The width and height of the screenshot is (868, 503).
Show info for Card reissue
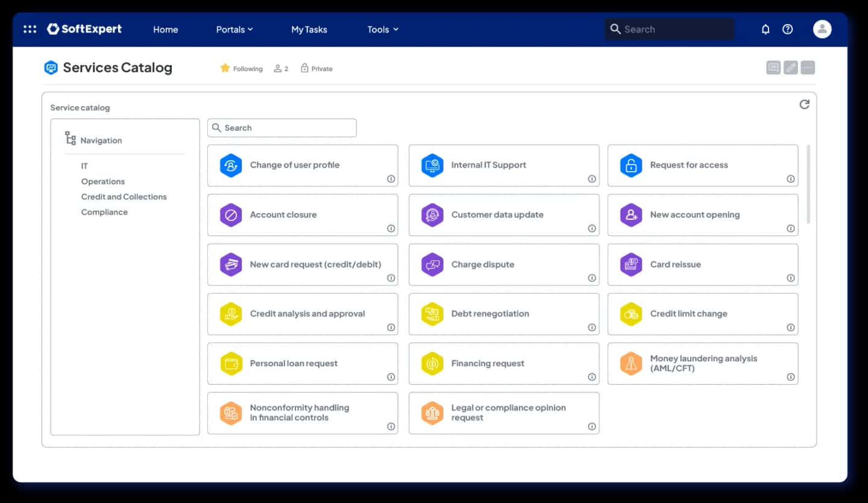point(791,278)
